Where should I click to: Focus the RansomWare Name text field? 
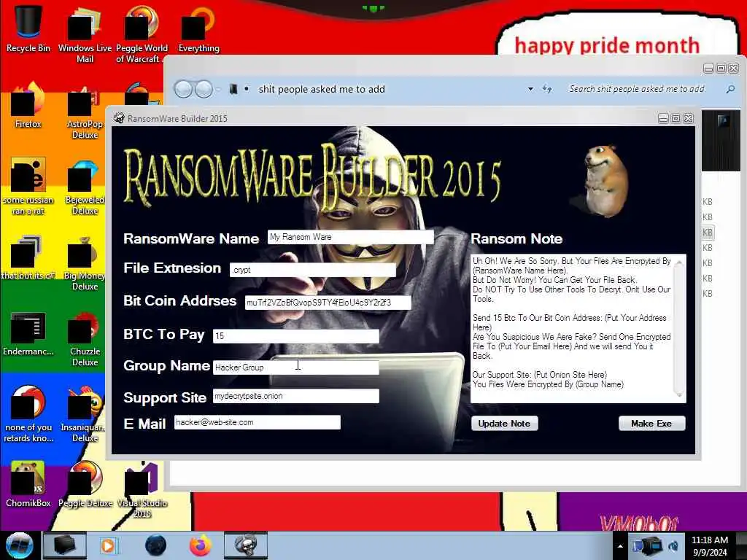click(x=351, y=237)
